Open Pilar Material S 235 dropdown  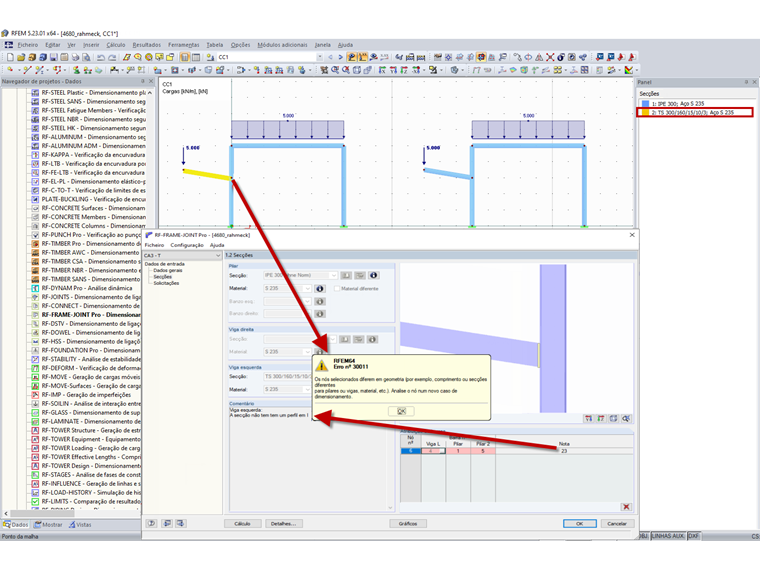click(x=307, y=288)
